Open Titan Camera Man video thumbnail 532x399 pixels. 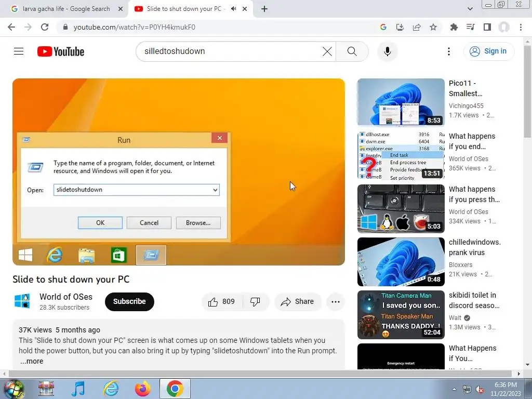click(x=401, y=314)
